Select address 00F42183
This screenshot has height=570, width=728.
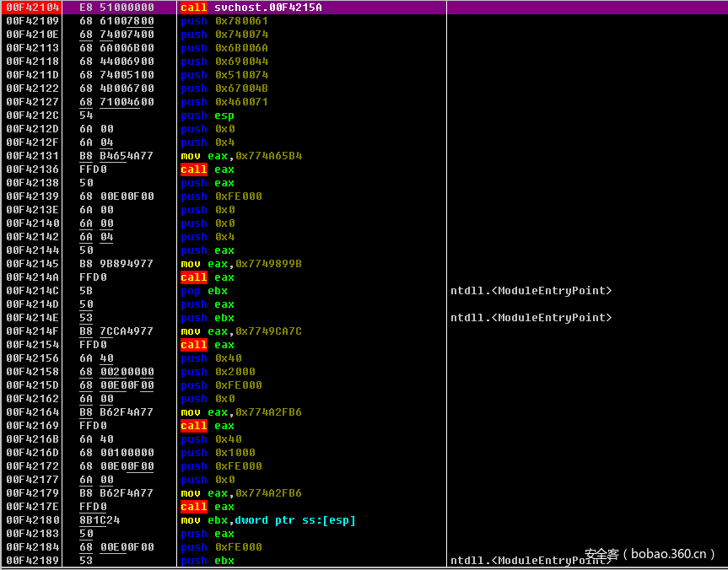click(33, 534)
